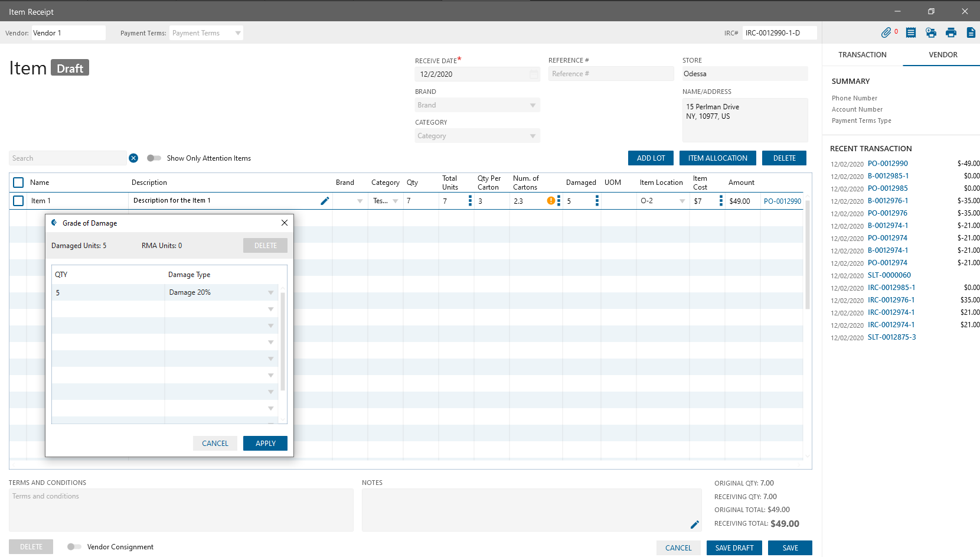Open SLT-0012875-3 recent transaction
Screen dimensions: 980x557
891,337
